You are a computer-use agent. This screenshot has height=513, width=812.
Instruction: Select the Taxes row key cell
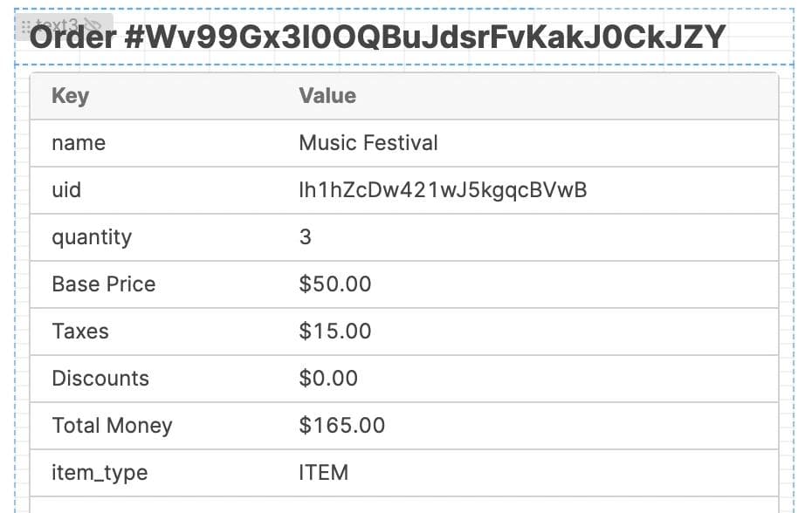tap(80, 332)
